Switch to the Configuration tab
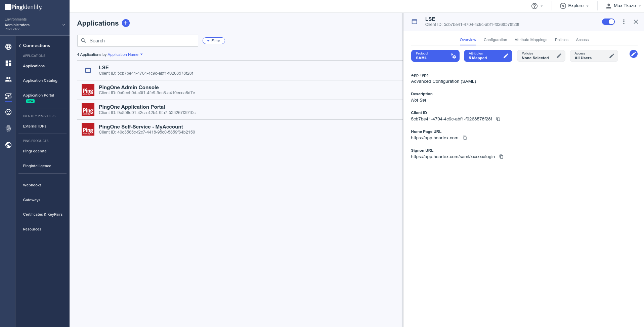This screenshot has width=644, height=327. click(x=495, y=40)
